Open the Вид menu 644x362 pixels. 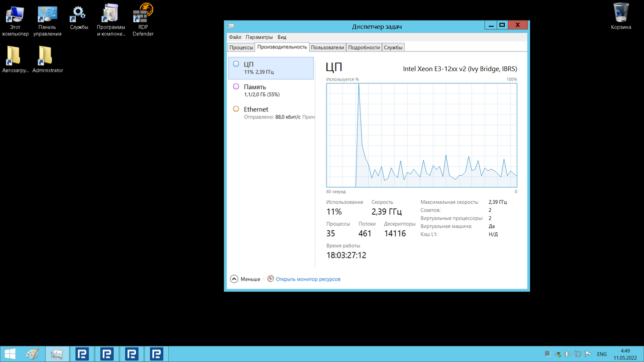tap(282, 37)
